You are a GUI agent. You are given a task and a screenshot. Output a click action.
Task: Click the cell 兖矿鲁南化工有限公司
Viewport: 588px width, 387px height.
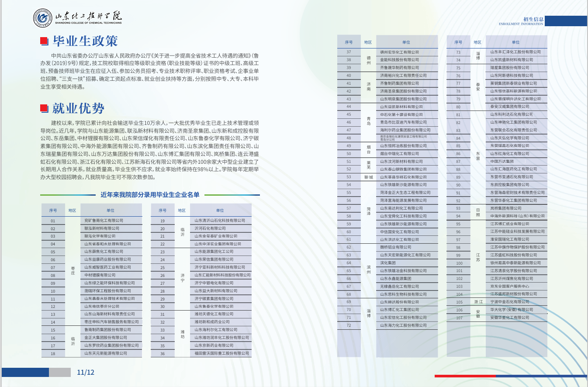point(104,221)
